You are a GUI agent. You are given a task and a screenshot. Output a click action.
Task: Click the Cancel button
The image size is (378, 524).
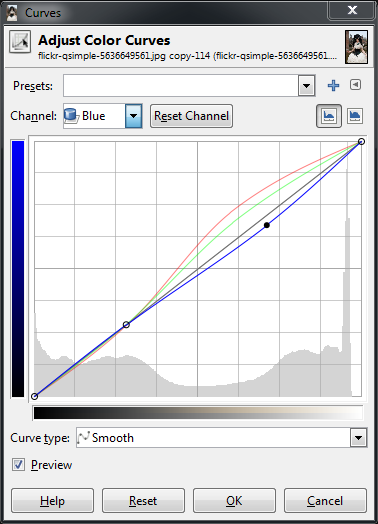click(325, 501)
